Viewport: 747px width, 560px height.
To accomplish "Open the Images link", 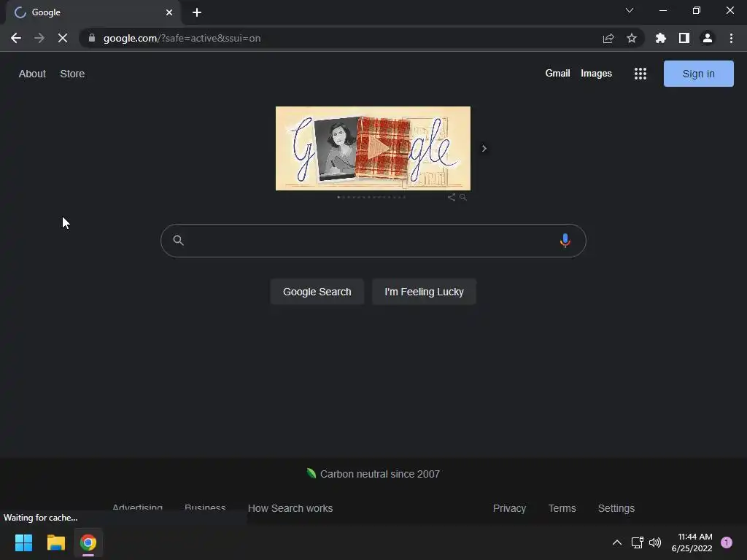I will pyautogui.click(x=596, y=74).
